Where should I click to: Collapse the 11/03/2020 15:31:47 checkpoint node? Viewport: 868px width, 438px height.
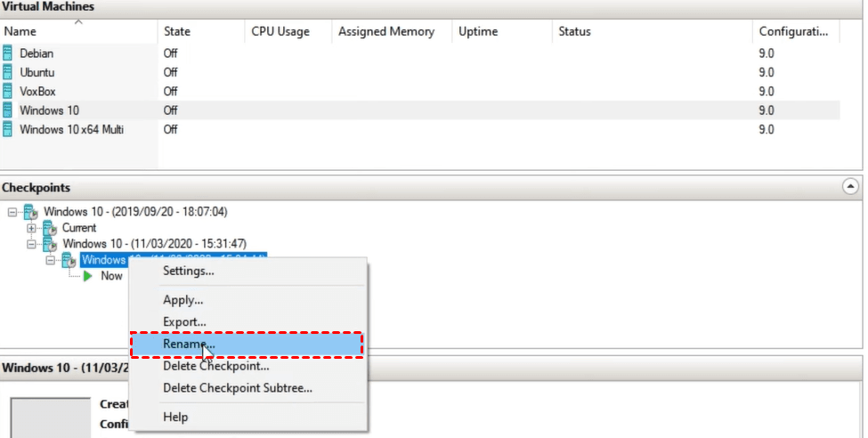32,244
